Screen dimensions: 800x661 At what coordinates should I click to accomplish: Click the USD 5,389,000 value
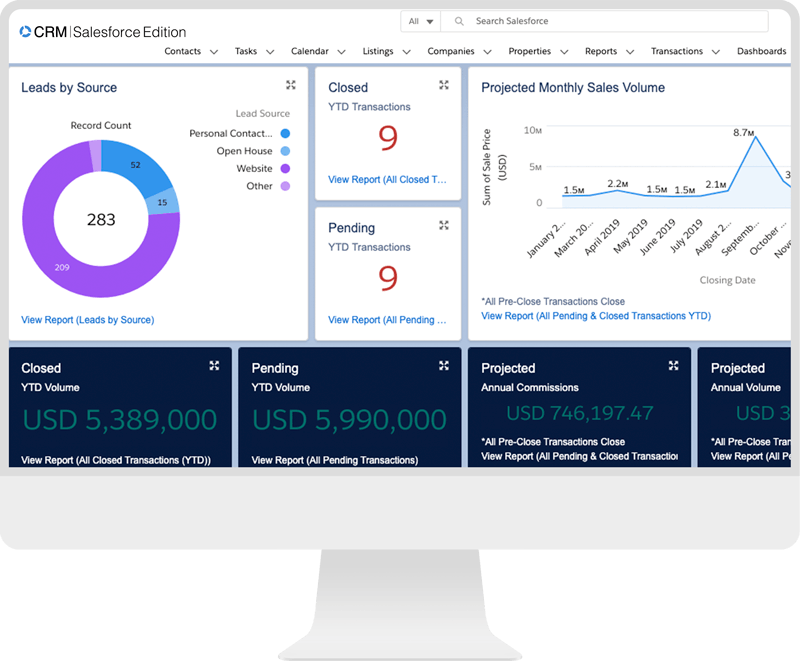coord(120,420)
